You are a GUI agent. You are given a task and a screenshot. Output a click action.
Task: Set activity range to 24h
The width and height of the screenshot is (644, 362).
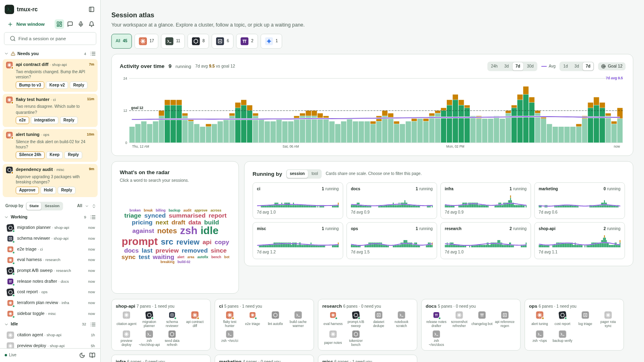(494, 66)
